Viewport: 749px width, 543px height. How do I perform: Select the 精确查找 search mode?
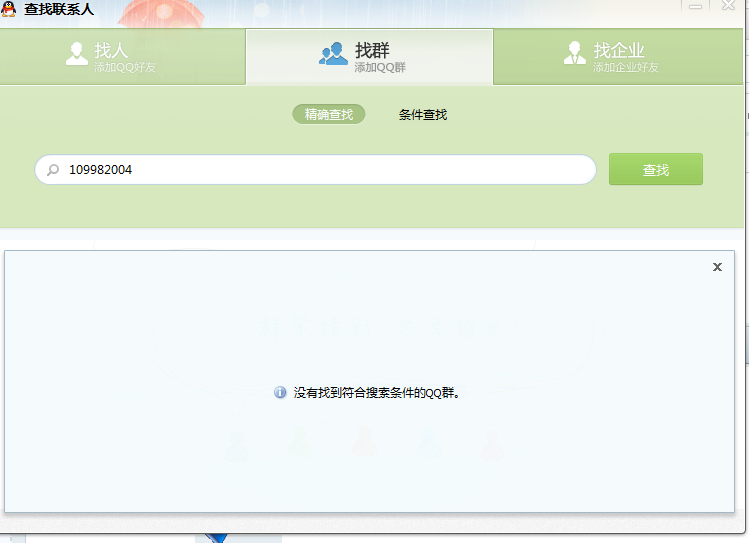point(329,114)
